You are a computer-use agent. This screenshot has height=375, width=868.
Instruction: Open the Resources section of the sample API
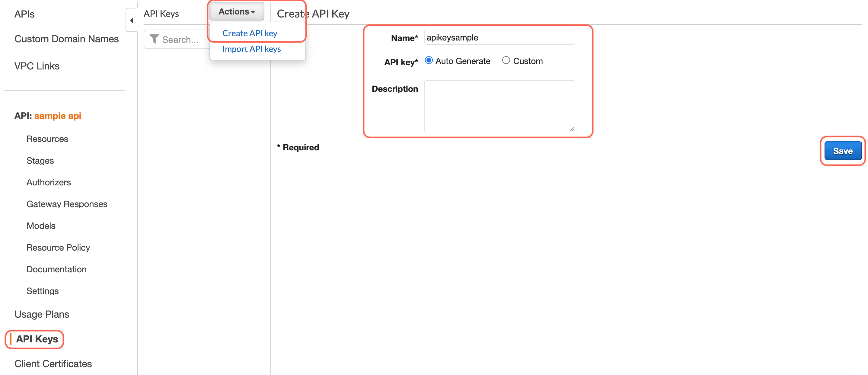[x=47, y=139]
